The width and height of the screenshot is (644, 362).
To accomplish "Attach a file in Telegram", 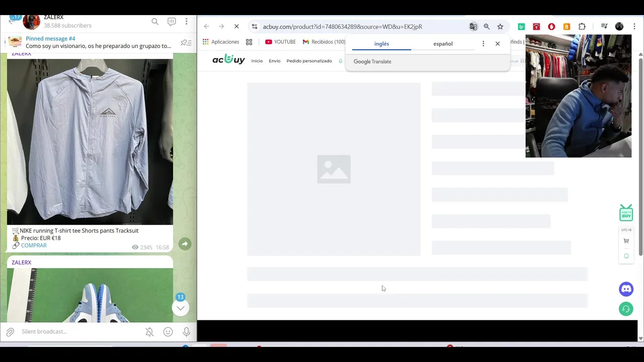I will point(10,332).
